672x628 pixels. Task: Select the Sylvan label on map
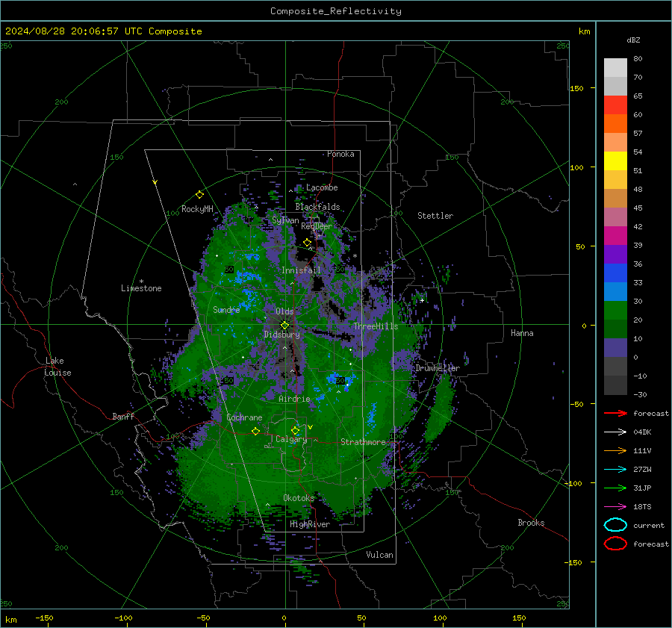[x=285, y=220]
